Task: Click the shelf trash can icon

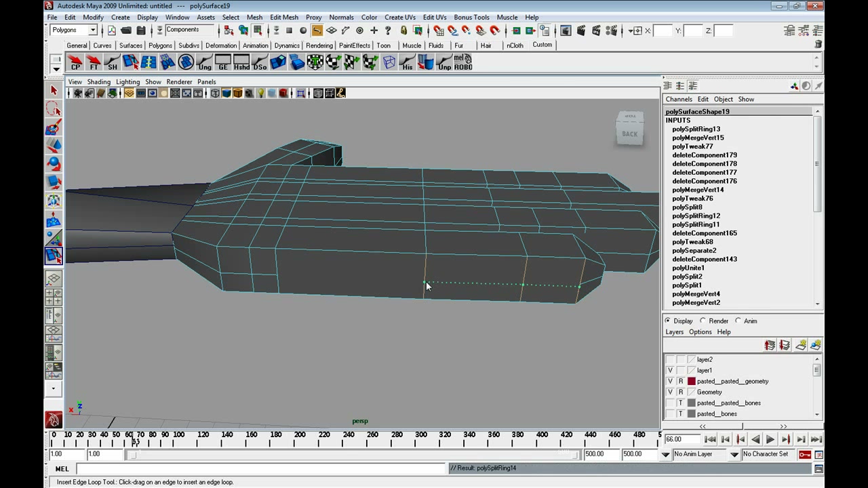Action: 818,44
